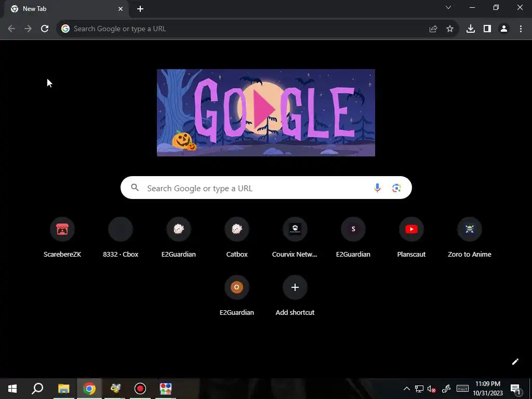Click the Chrome taskbar icon
532x399 pixels.
89,389
